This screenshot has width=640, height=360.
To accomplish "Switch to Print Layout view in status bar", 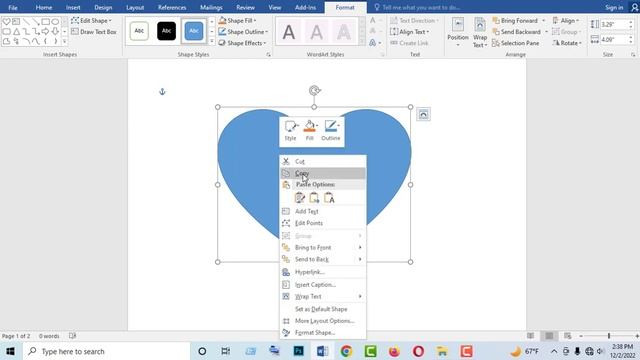I will point(549,336).
